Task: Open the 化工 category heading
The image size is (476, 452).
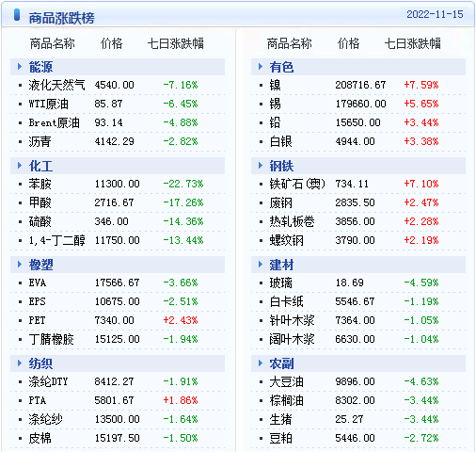Action: pos(40,166)
